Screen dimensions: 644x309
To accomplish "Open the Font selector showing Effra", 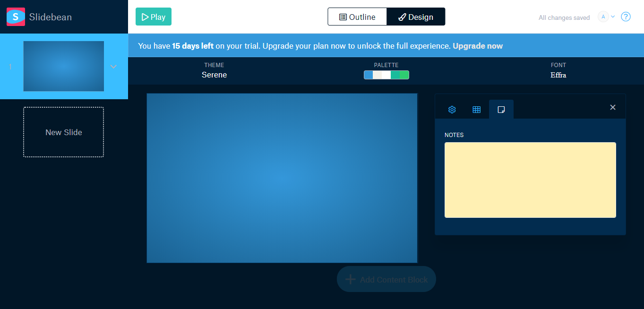I will point(558,70).
